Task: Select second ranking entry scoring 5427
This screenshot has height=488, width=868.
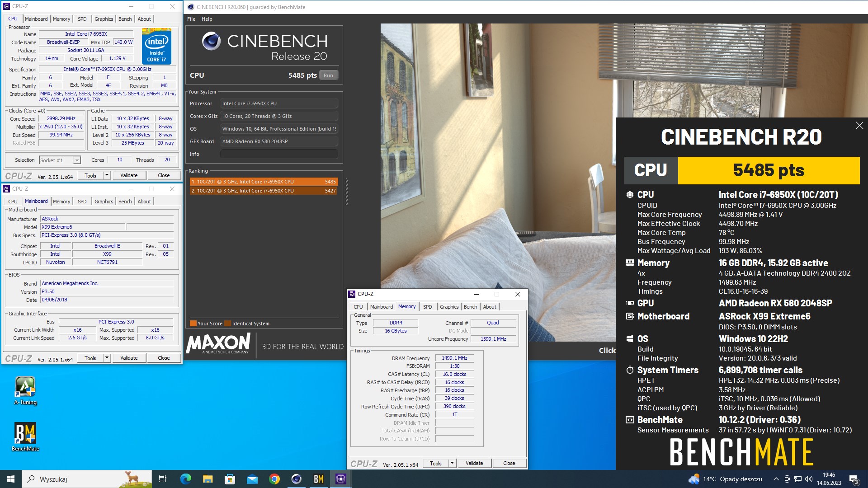Action: pyautogui.click(x=264, y=191)
